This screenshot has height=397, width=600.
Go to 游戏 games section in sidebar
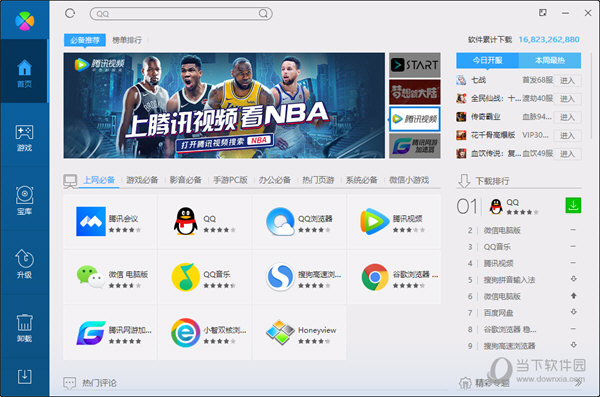point(24,138)
